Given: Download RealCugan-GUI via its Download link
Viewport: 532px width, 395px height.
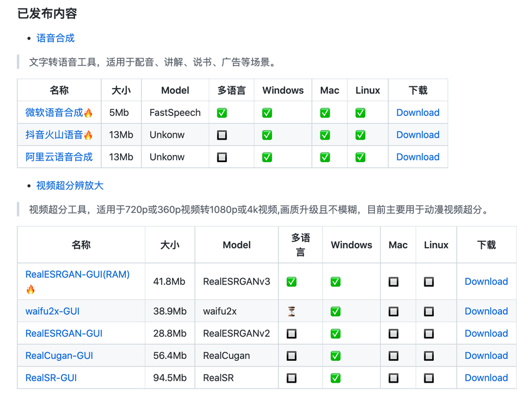Looking at the screenshot, I should click(486, 355).
